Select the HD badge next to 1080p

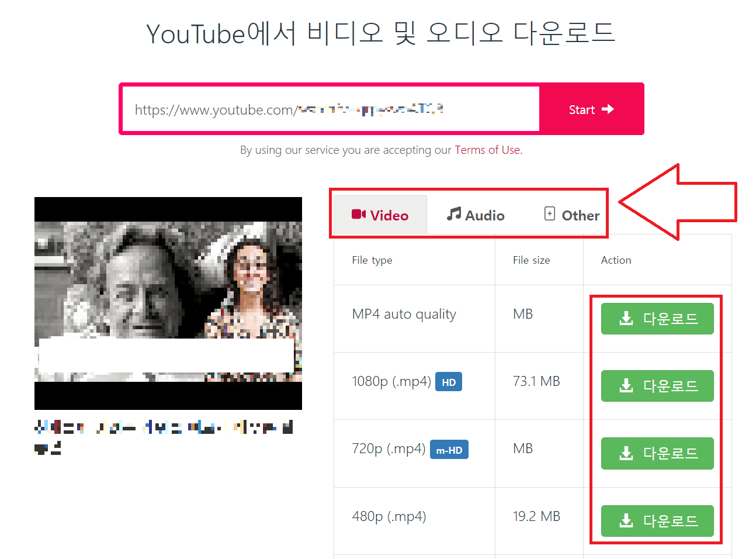point(448,381)
